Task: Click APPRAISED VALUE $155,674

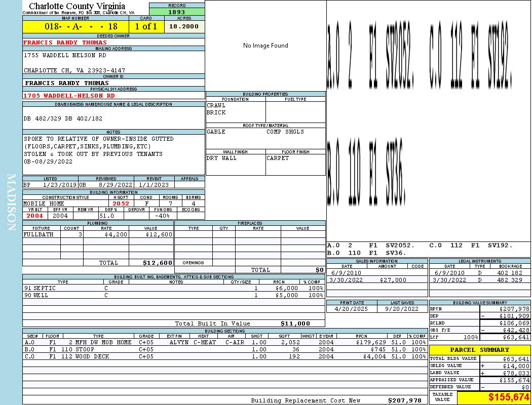Action: [514, 380]
